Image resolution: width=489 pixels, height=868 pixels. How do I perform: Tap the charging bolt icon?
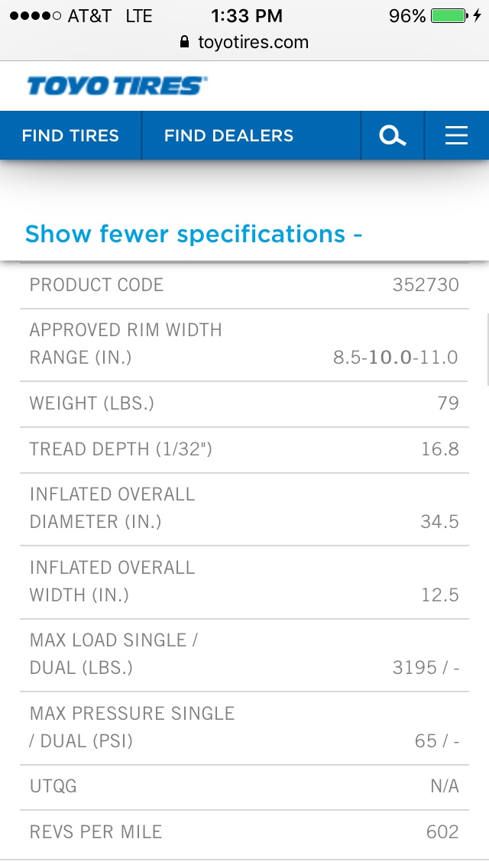tap(477, 16)
